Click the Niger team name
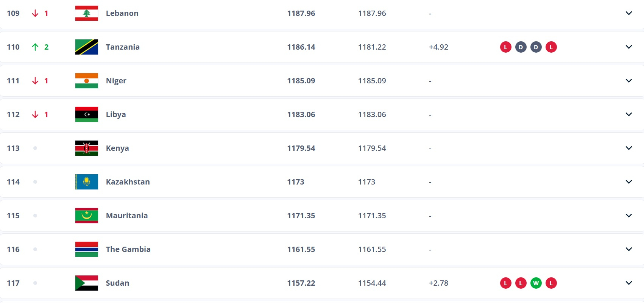Viewport: 644px width, 305px height. point(116,81)
